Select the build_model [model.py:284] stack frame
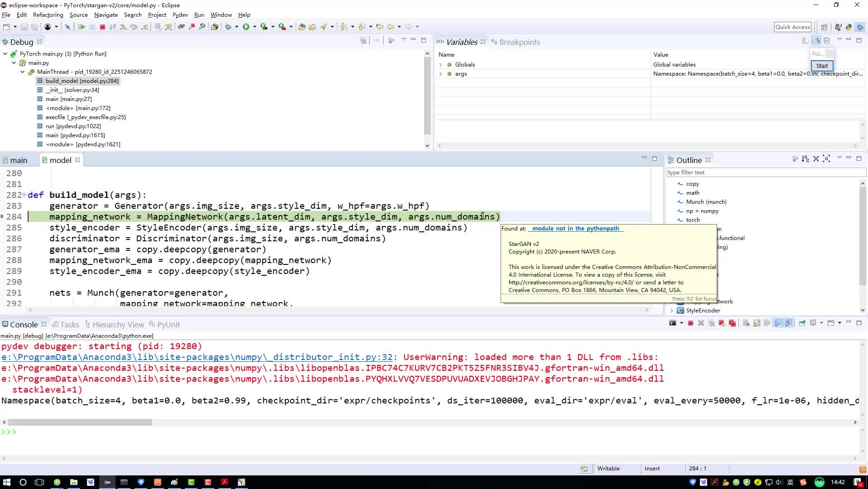Screen dimensions: 868x489 pos(77,81)
